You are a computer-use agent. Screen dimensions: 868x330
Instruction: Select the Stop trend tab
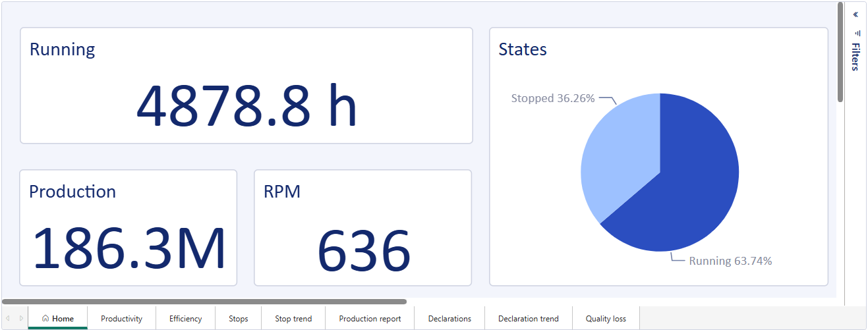click(293, 318)
